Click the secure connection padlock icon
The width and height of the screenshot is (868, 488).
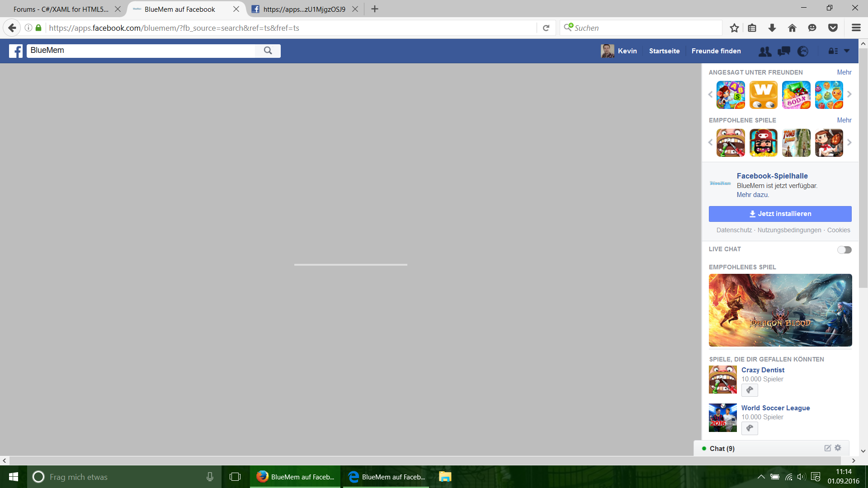pyautogui.click(x=38, y=28)
